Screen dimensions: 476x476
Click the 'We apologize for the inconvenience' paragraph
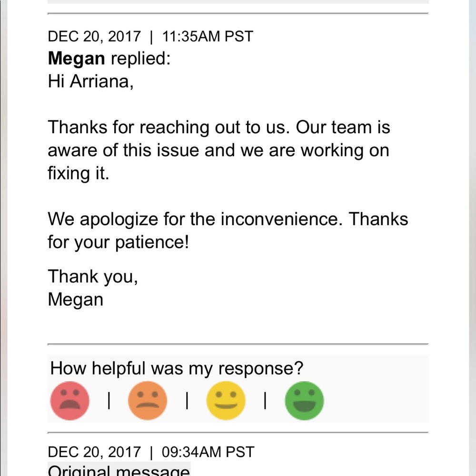click(228, 231)
